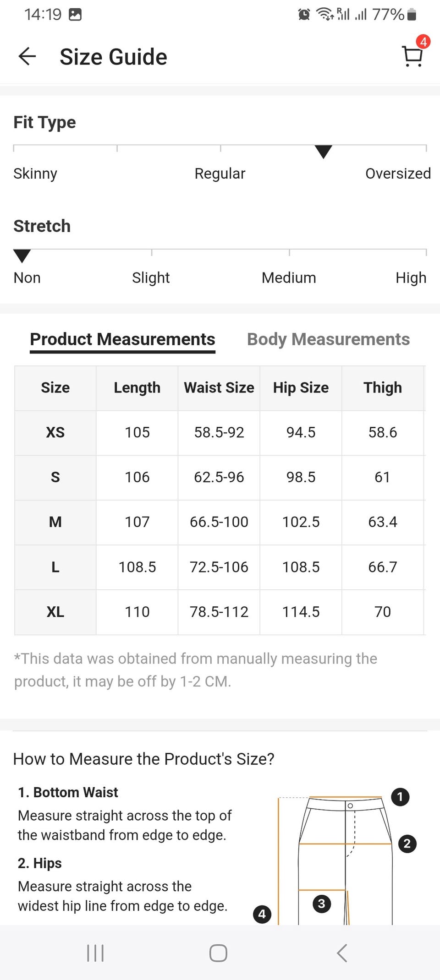Tap the picture notification icon in status bar
440x980 pixels.
point(75,15)
